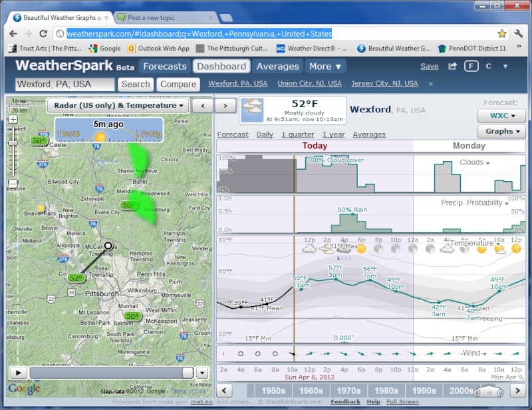Viewport: 532px width, 410px height.
Task: Open the Jersey City, NJ, USA link
Action: click(385, 84)
